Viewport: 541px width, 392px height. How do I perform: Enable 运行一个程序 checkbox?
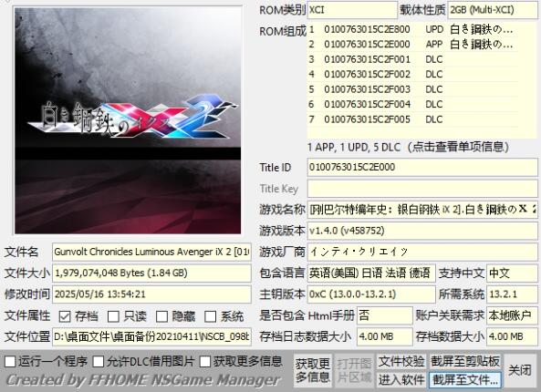(x=10, y=362)
